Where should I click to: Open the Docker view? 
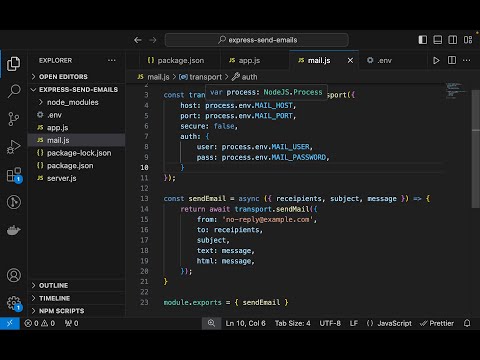pos(14,230)
